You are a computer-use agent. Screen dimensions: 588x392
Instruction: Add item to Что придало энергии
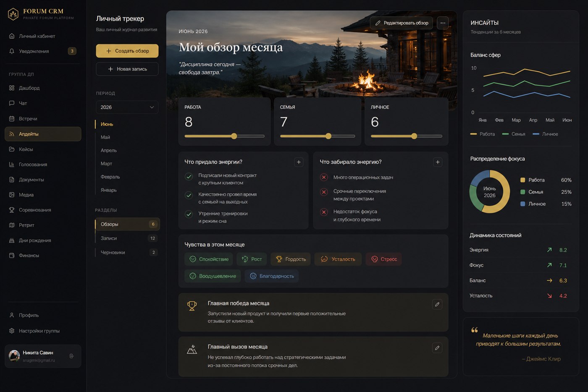click(299, 162)
